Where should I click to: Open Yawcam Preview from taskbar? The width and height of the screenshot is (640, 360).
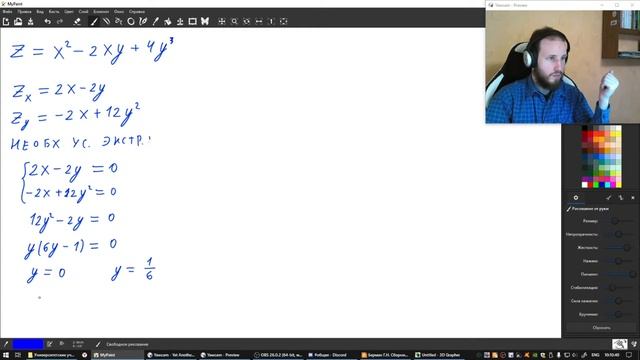[x=224, y=355]
